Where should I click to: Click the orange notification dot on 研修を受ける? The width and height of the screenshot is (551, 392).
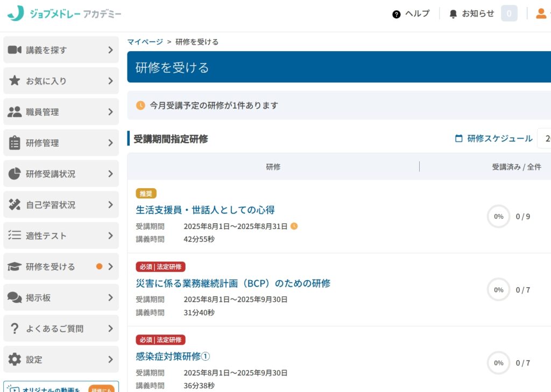coord(100,266)
